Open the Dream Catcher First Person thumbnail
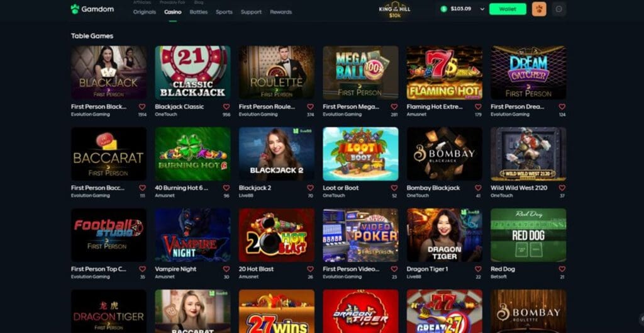The height and width of the screenshot is (333, 644). click(x=528, y=72)
